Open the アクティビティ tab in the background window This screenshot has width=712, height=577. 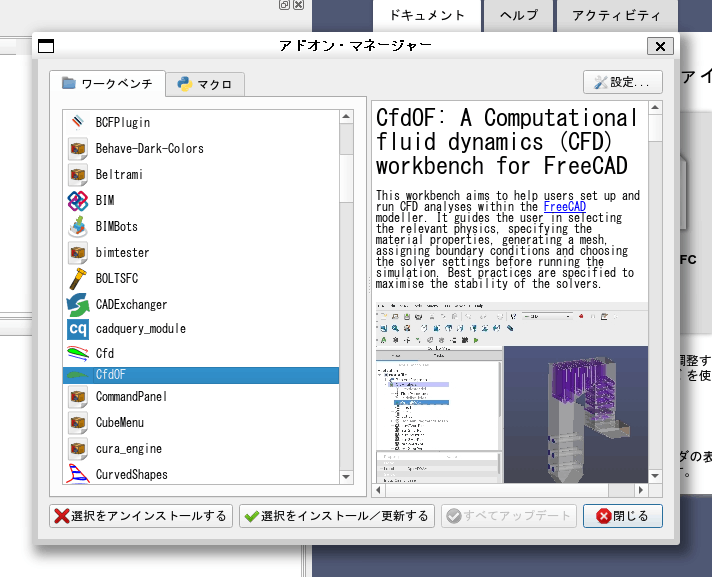(617, 15)
